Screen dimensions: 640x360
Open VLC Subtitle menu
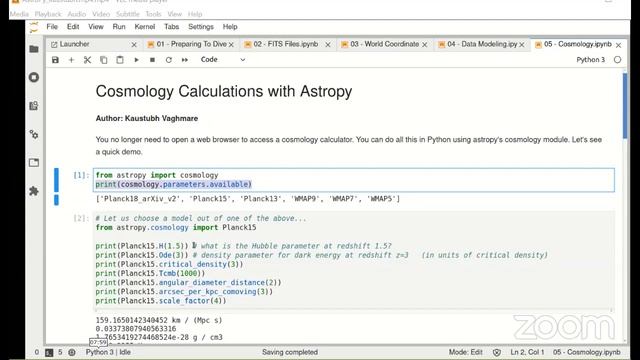coord(128,14)
